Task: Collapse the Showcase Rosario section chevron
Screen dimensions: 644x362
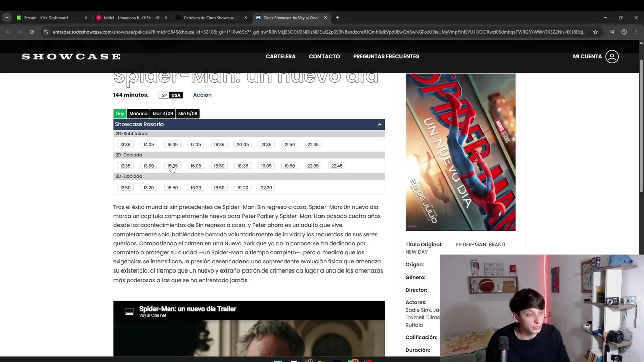Action: point(380,124)
